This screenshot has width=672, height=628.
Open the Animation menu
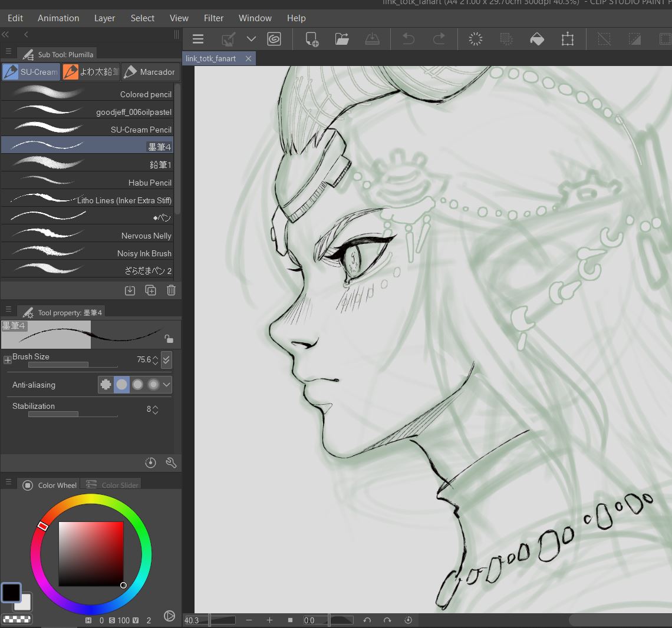tap(58, 18)
